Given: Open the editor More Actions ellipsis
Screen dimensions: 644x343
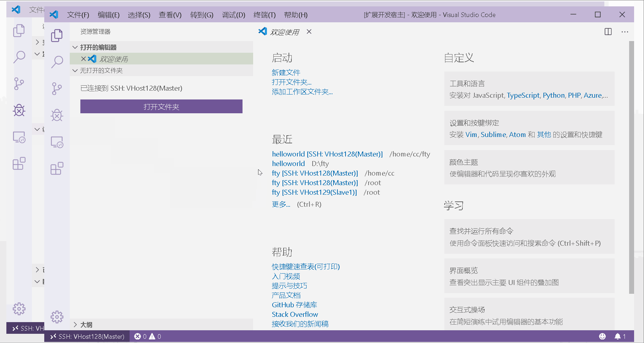Looking at the screenshot, I should (625, 32).
